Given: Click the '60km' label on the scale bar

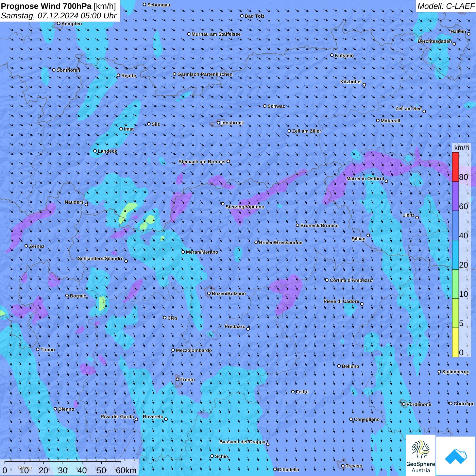Looking at the screenshot, I should click(x=126, y=470).
